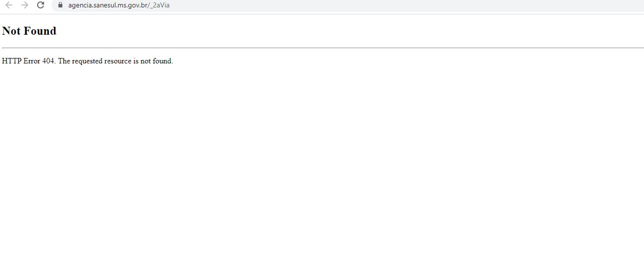Image resolution: width=644 pixels, height=277 pixels.
Task: Click empty address bar space after the URL
Action: tap(396, 5)
